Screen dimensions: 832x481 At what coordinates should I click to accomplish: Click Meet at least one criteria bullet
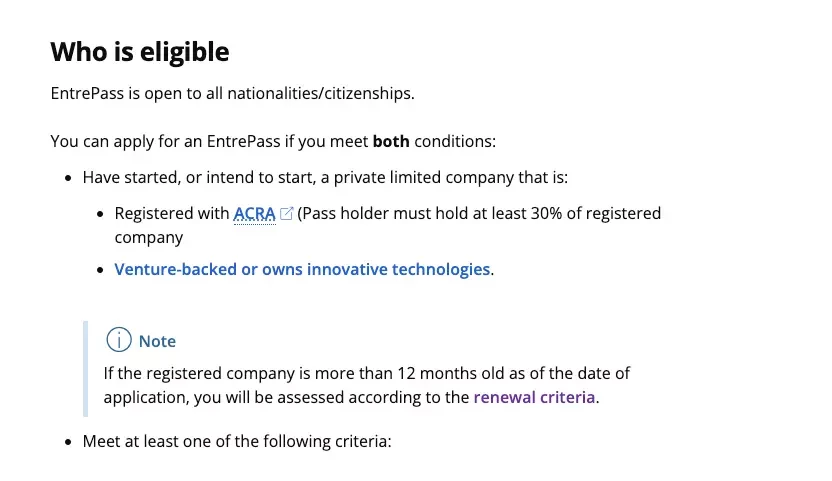(x=237, y=442)
